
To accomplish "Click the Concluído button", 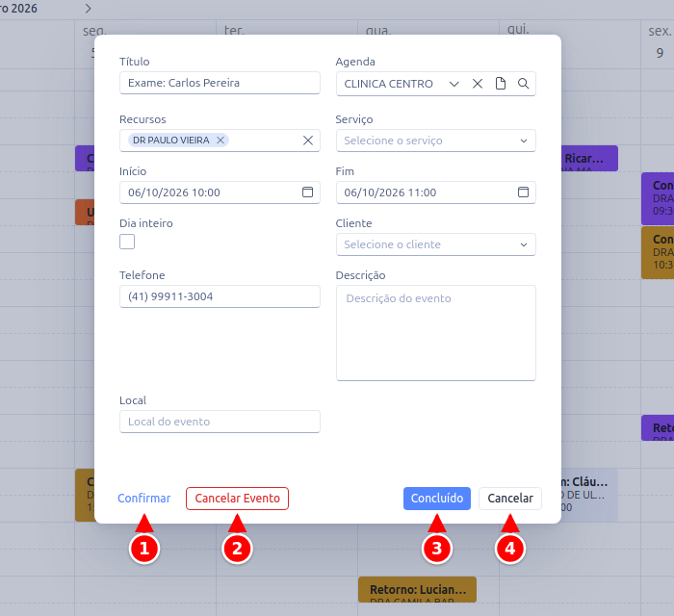I will pyautogui.click(x=437, y=499).
